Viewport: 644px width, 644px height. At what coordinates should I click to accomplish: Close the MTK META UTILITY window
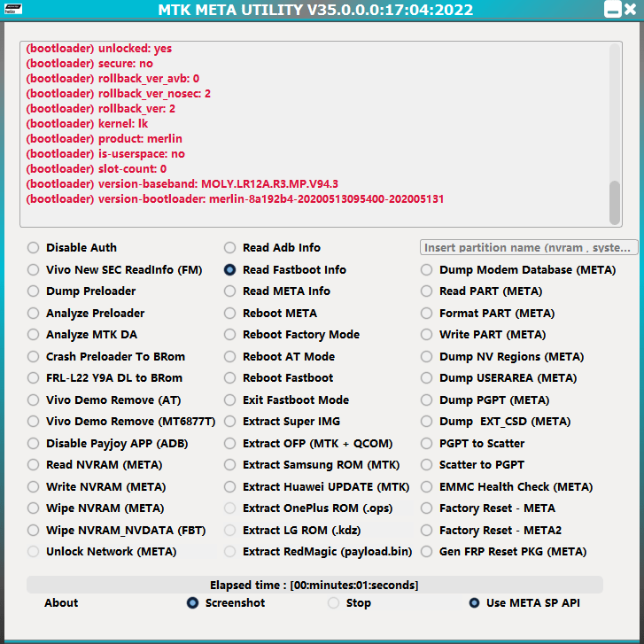(x=631, y=9)
